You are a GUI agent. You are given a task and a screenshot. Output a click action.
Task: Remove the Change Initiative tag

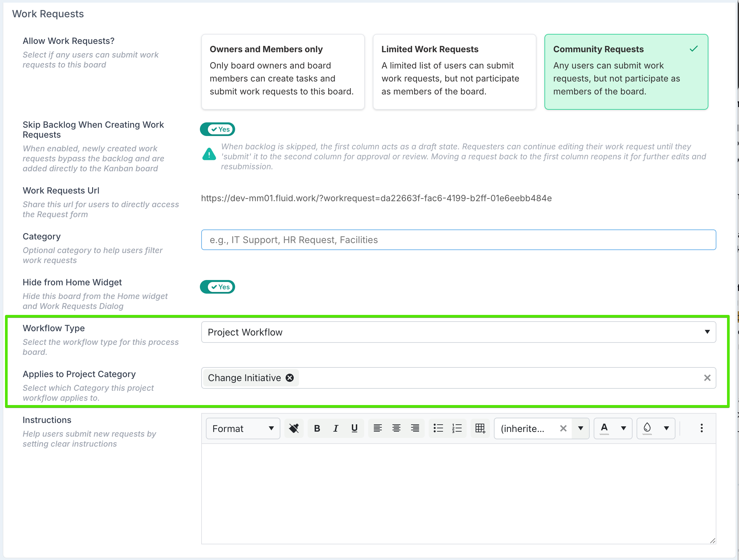[x=290, y=378]
